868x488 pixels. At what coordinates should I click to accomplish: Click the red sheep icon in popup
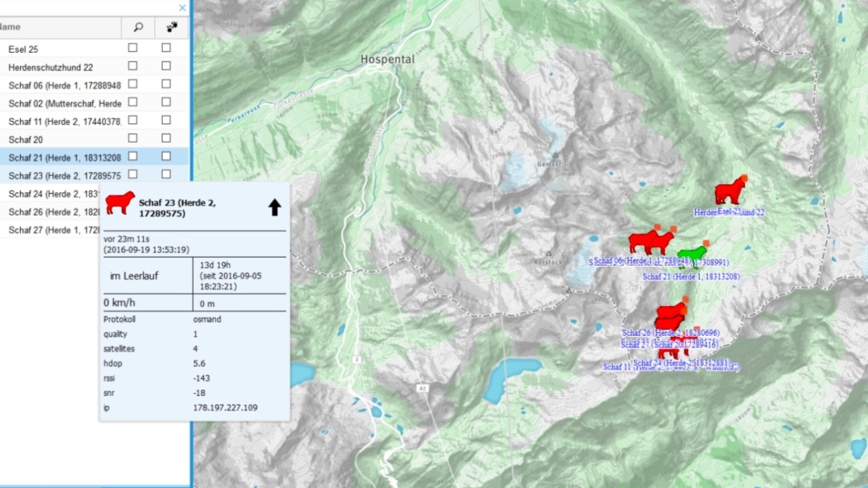coord(120,203)
